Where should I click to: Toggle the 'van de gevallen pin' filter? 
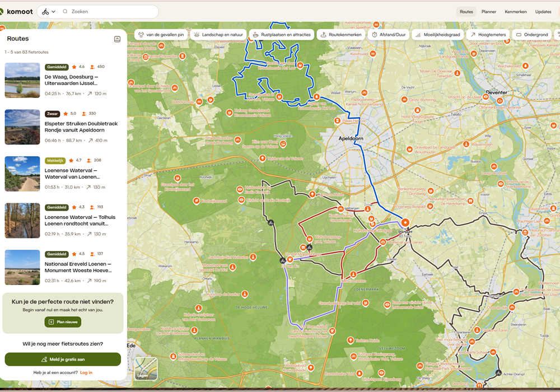[161, 35]
